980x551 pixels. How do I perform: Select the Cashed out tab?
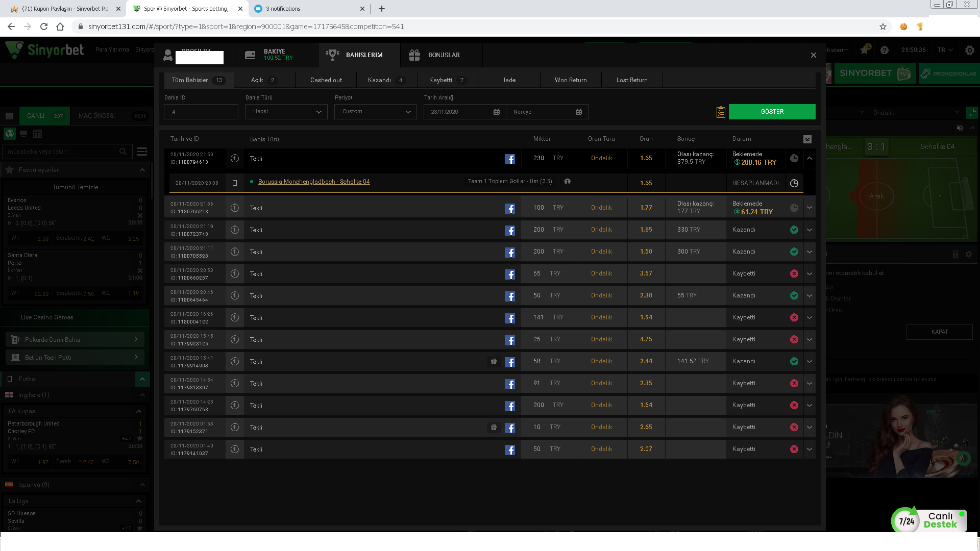[x=326, y=80]
